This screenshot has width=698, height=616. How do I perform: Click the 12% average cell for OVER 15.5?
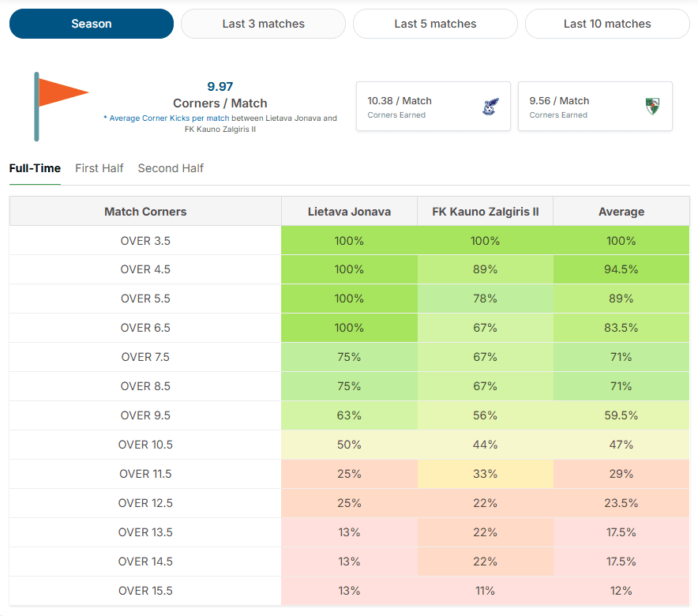point(621,591)
